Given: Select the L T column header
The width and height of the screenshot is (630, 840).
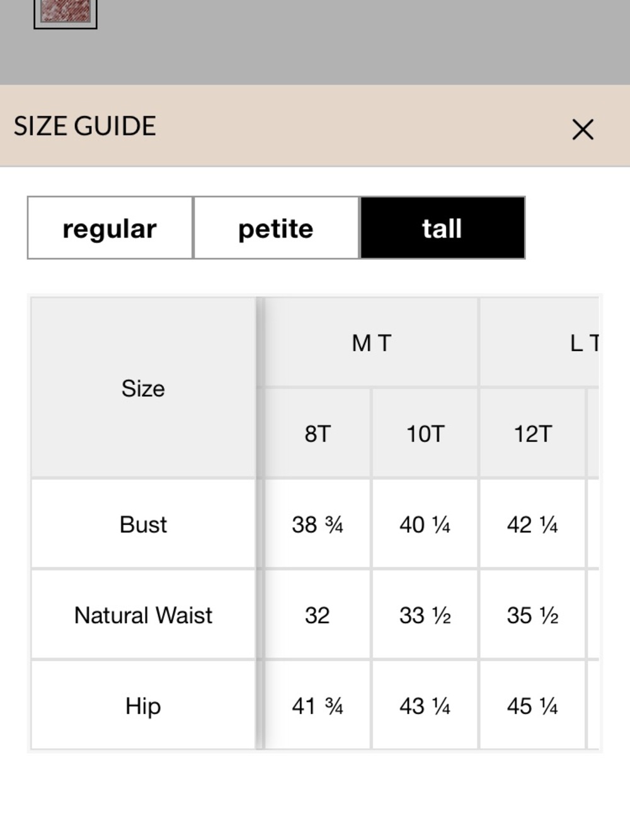Looking at the screenshot, I should (539, 342).
